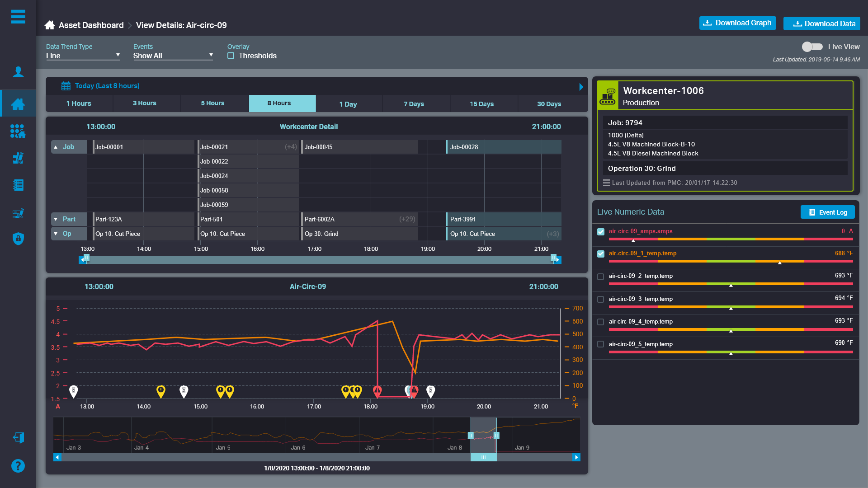
Task: Click overview scrollbar right arrow
Action: 576,457
